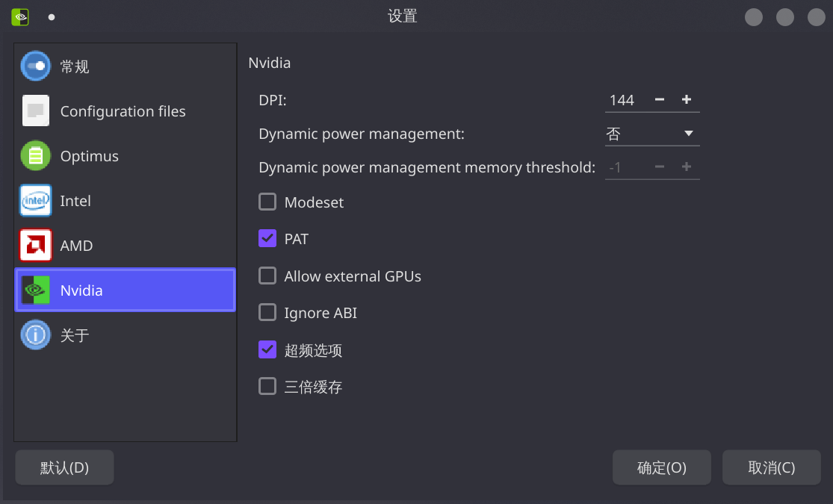Uncheck the PAT checkbox
Viewport: 833px width, 504px height.
tap(267, 239)
